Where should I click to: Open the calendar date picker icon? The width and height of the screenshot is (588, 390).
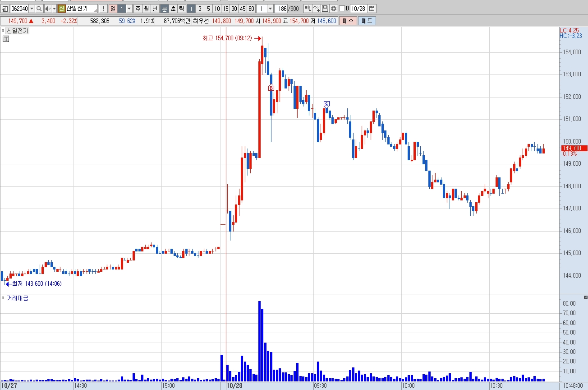[x=371, y=9]
